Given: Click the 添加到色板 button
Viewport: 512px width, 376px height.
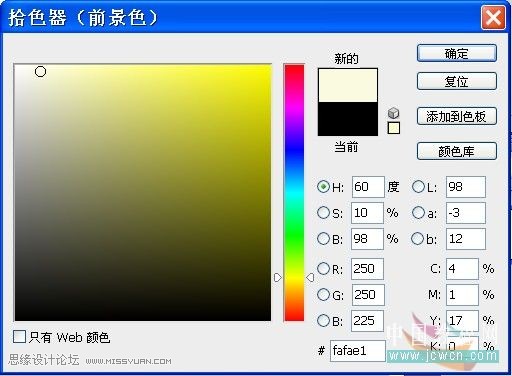Looking at the screenshot, I should (457, 116).
